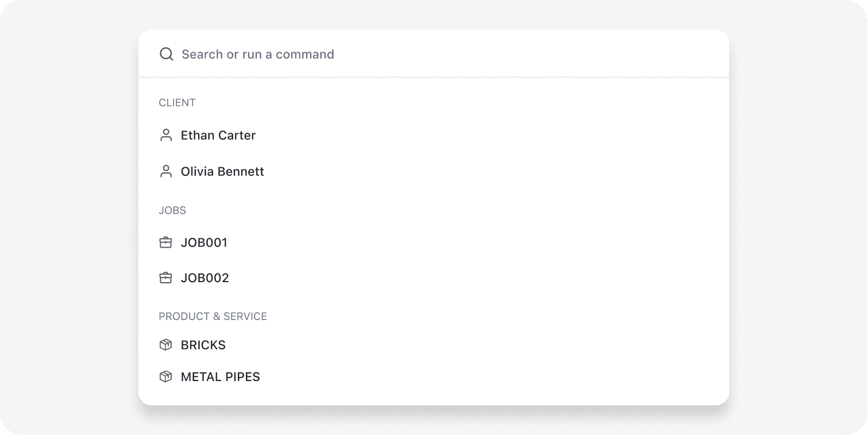
Task: Click the person icon beside Olivia Bennett
Action: point(166,171)
